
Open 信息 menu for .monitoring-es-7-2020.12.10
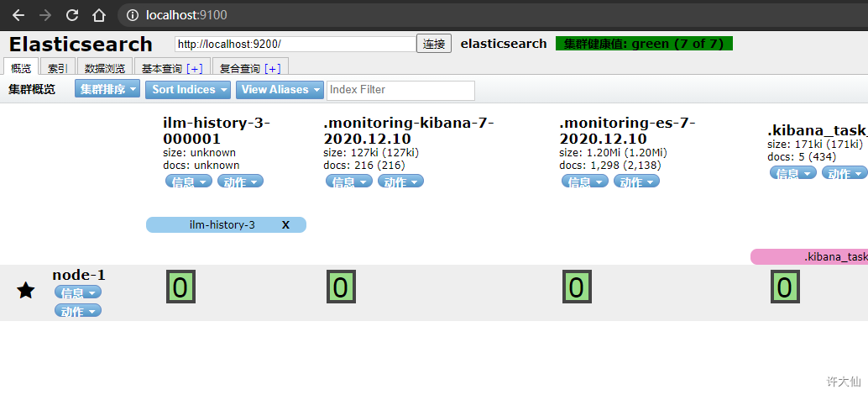click(585, 182)
